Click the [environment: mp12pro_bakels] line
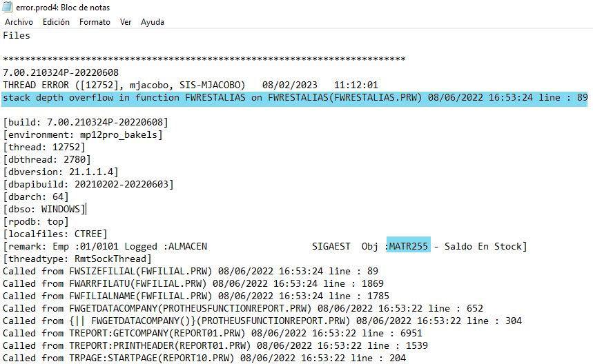This screenshot has height=364, width=593. [83, 135]
